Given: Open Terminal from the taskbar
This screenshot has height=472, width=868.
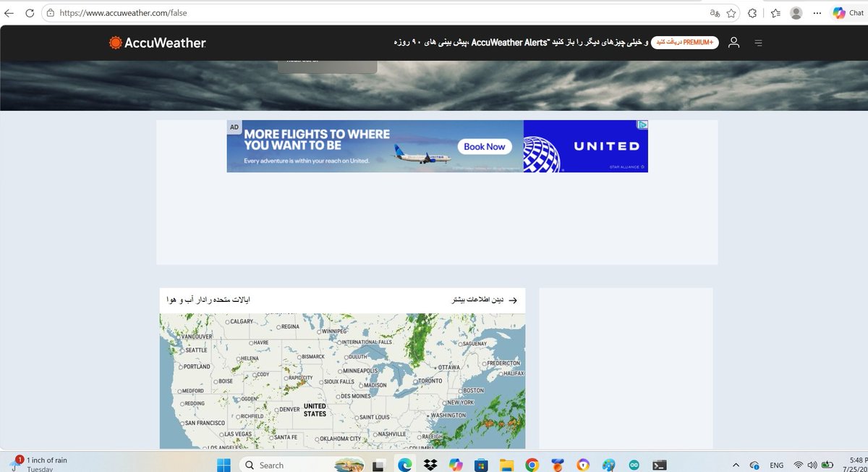Looking at the screenshot, I should coord(659,464).
